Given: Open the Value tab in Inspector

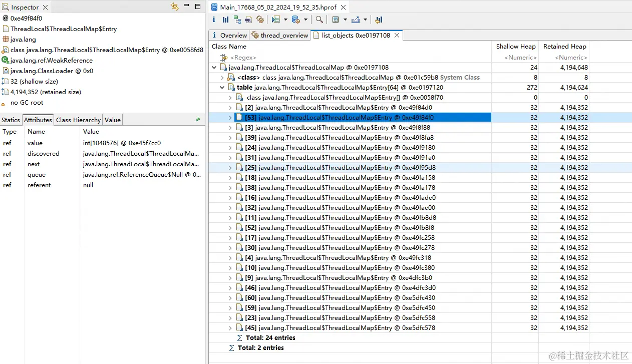Looking at the screenshot, I should click(x=113, y=120).
